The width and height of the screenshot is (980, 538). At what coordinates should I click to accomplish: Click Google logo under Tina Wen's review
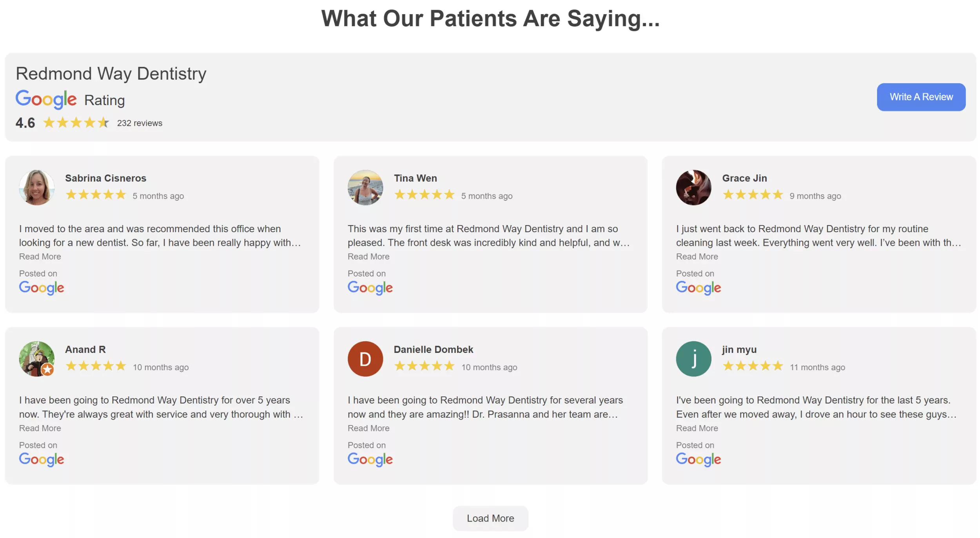(x=370, y=288)
